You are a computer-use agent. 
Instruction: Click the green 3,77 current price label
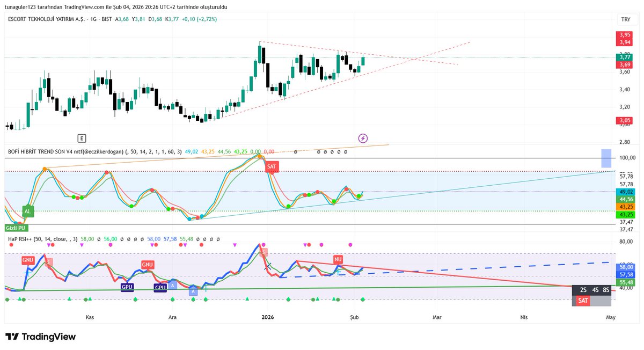(625, 57)
